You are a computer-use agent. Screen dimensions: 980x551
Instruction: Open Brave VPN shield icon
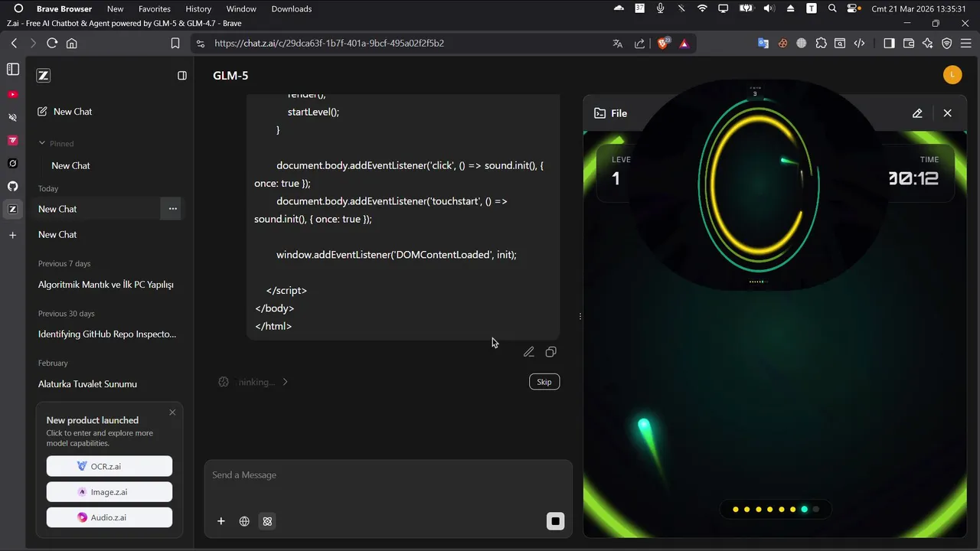tap(947, 44)
